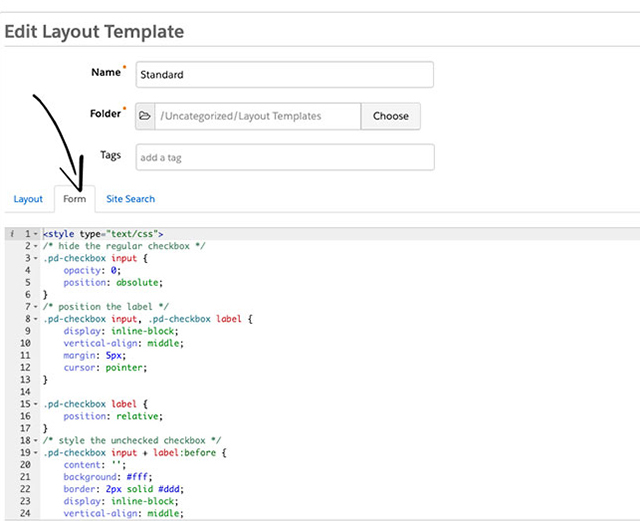Click 'position: absolute;' on line 5

[113, 283]
